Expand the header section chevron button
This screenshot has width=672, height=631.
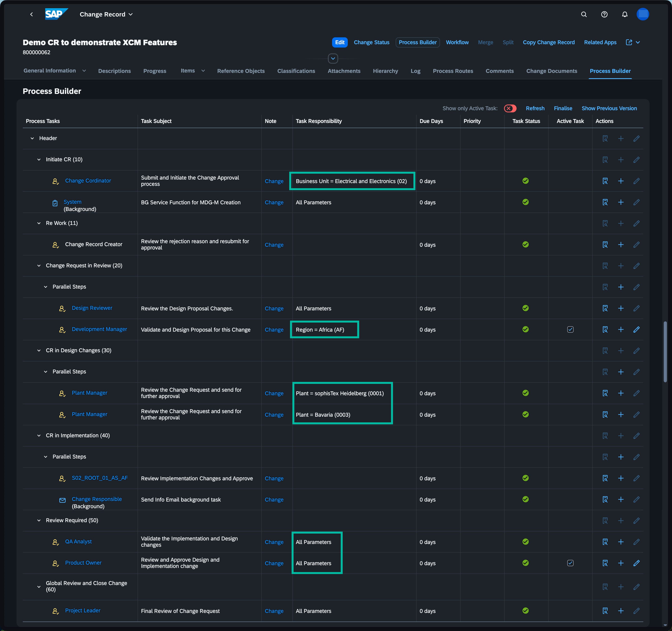point(333,59)
